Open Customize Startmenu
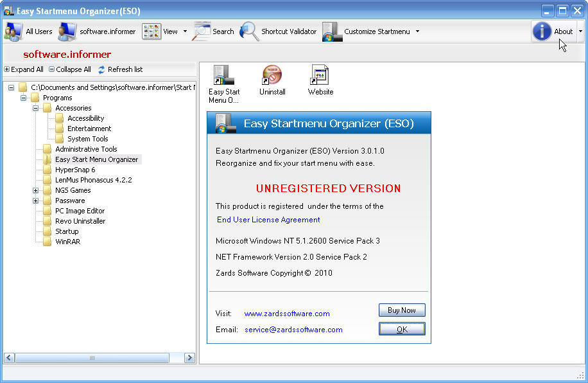Image resolution: width=588 pixels, height=383 pixels. tap(367, 31)
